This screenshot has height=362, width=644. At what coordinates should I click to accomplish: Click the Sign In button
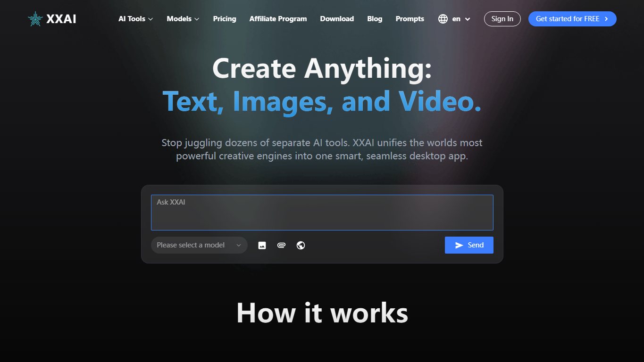point(502,19)
